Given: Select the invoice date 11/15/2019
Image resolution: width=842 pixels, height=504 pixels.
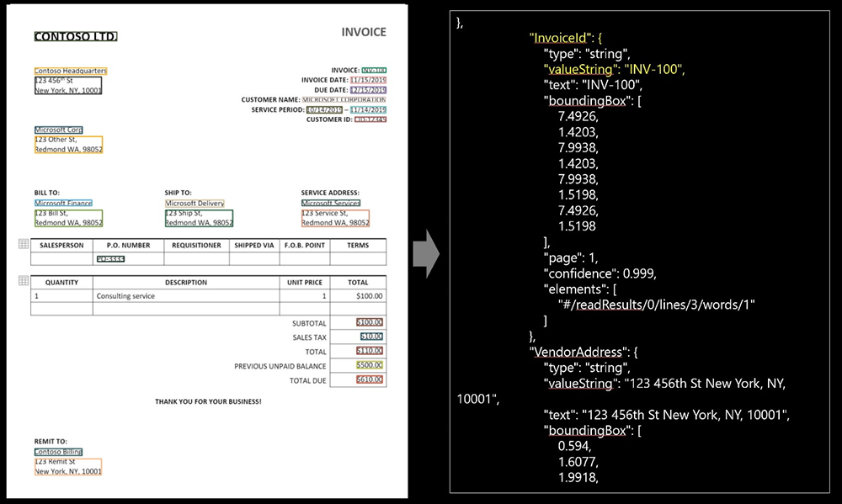Looking at the screenshot, I should click(x=368, y=80).
